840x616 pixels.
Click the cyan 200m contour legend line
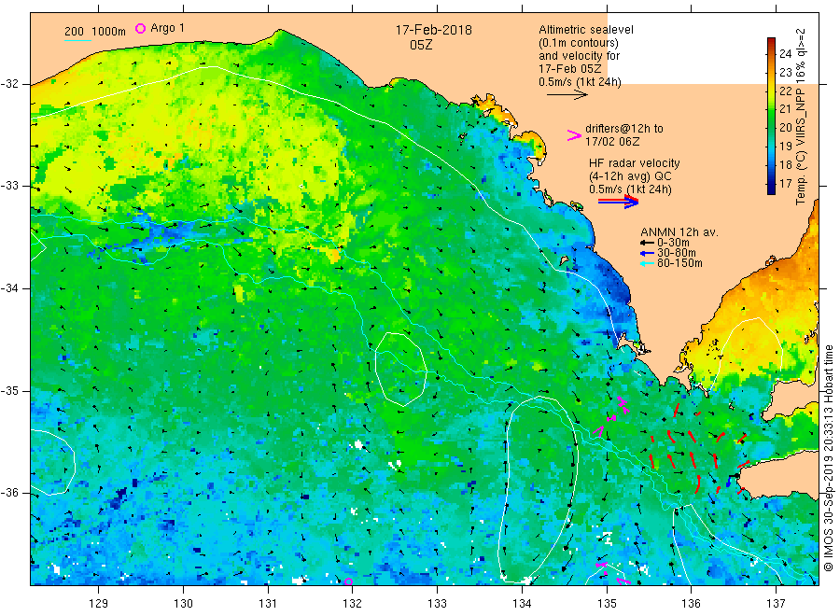click(77, 40)
